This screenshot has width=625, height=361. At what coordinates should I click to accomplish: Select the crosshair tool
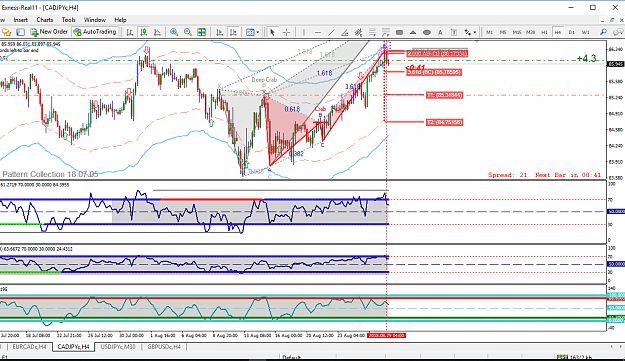coord(286,32)
